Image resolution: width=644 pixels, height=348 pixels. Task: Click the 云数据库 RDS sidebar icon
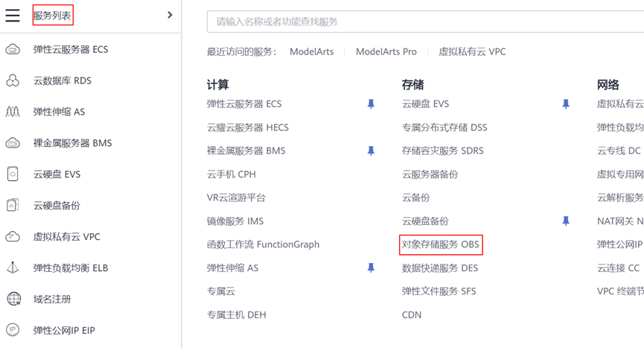tap(13, 80)
